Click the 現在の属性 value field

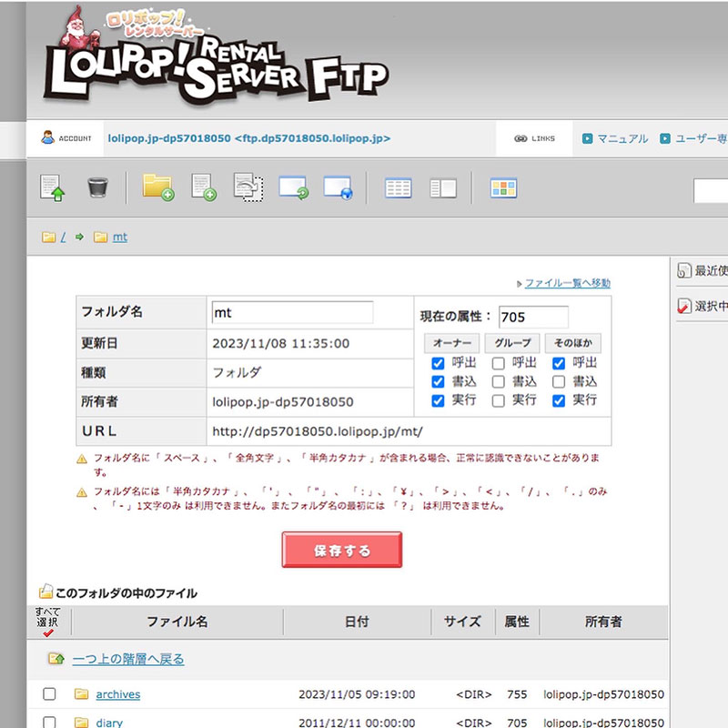(x=533, y=317)
